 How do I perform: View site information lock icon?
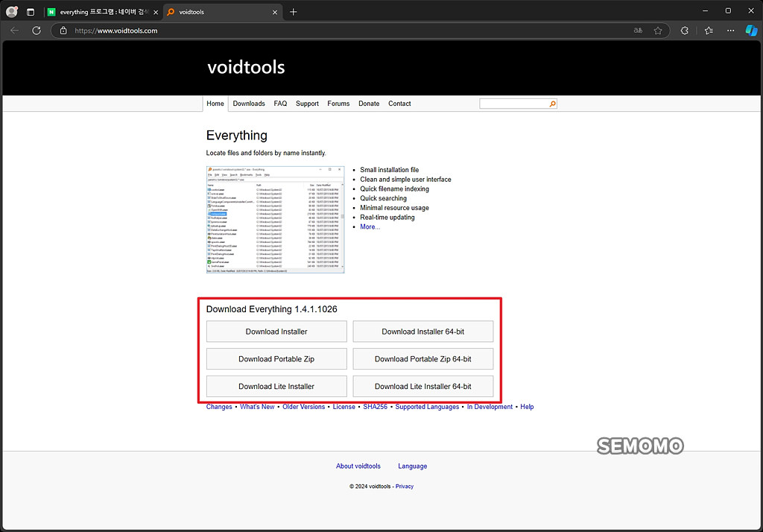63,31
